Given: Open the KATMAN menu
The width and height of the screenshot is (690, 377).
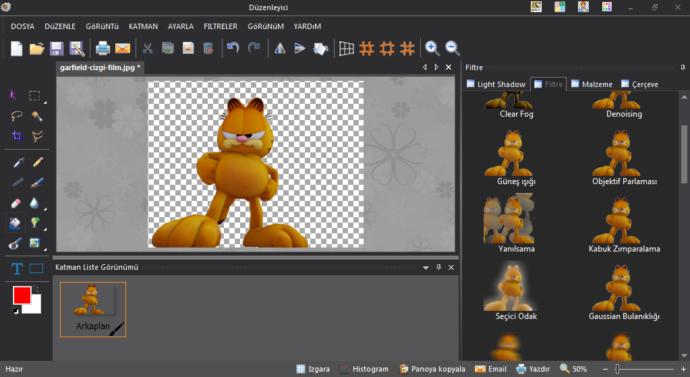Looking at the screenshot, I should 143,26.
